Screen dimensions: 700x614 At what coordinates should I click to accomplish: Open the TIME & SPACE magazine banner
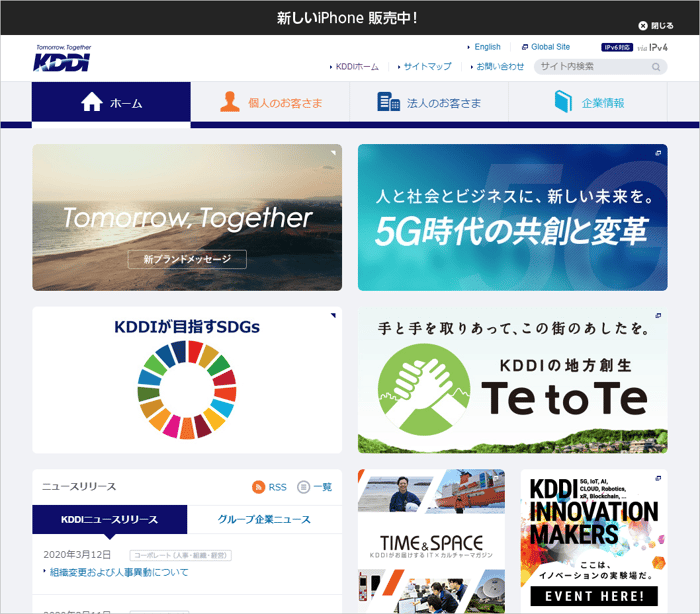(x=431, y=541)
